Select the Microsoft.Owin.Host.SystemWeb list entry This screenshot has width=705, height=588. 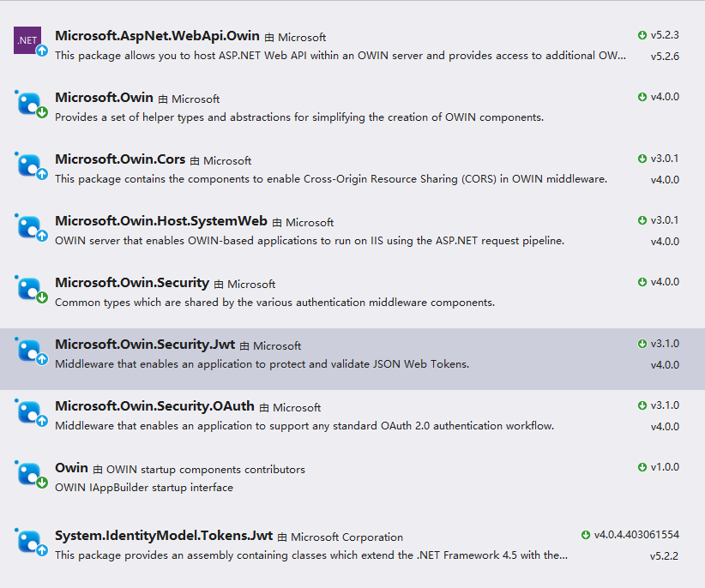(343, 230)
